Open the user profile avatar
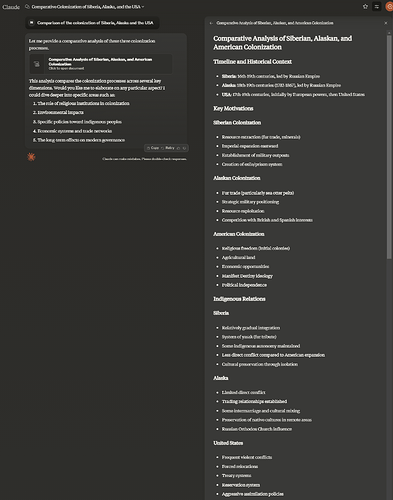This screenshot has height=500, width=393. 389,6
